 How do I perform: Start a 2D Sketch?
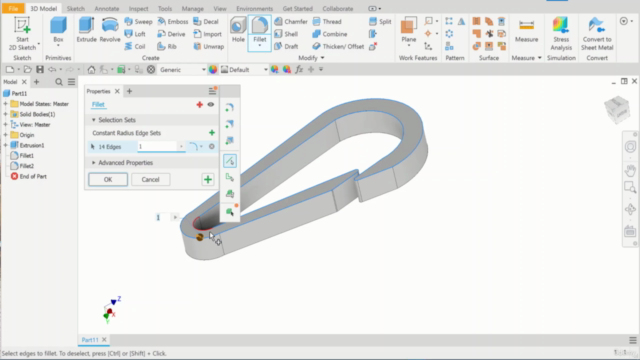(22, 33)
